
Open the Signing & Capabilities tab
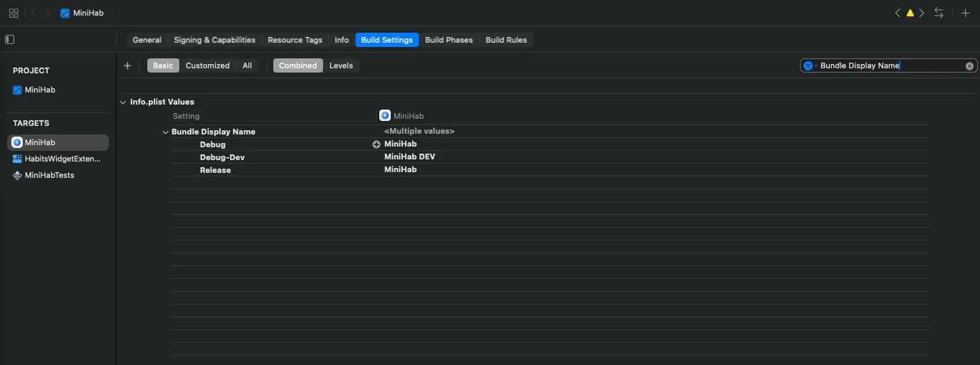[x=214, y=40]
